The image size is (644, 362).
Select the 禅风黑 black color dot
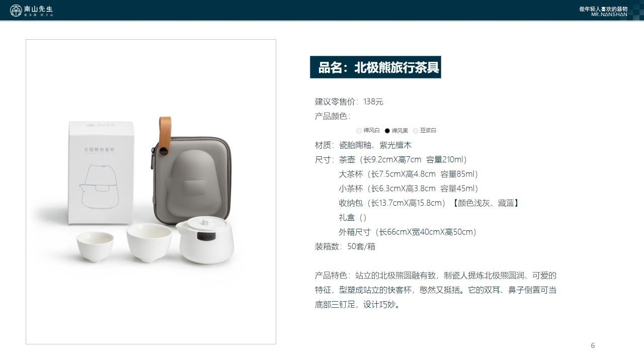(x=387, y=131)
